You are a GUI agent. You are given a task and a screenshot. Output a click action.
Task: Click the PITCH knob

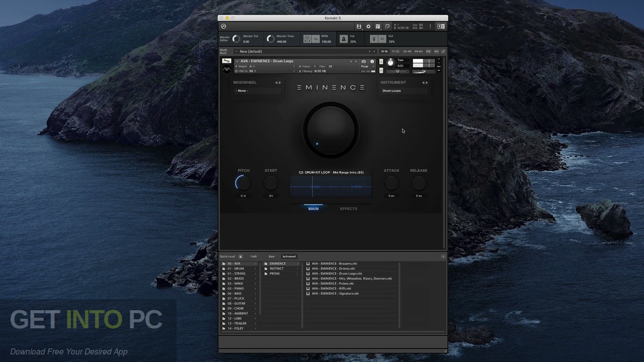[x=243, y=183]
